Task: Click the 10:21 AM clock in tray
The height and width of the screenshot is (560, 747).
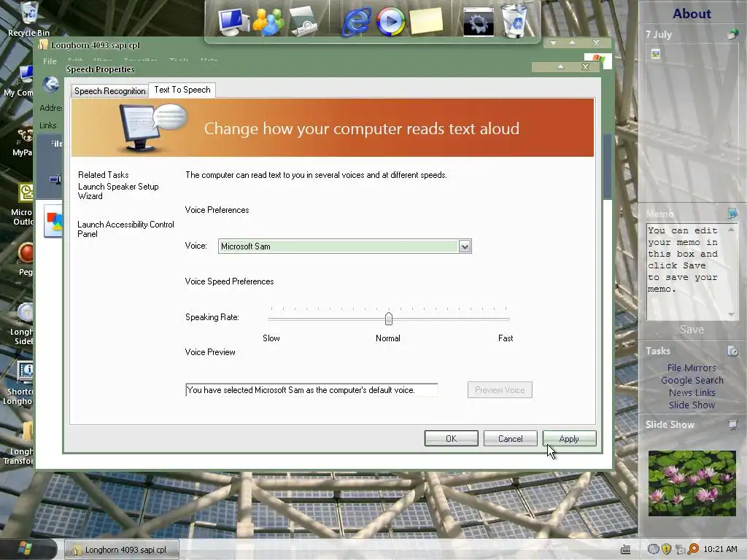Action: pos(720,549)
